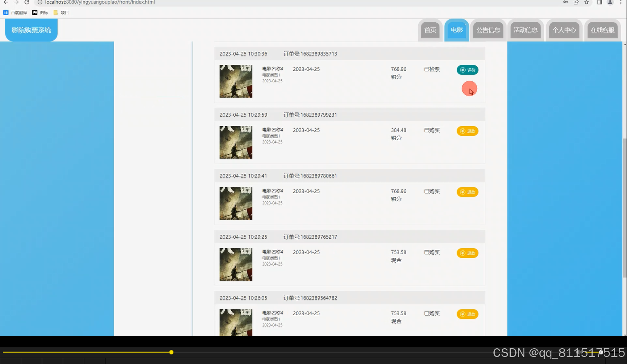Open movie poster of order 1682389564782
The height and width of the screenshot is (364, 627).
click(236, 323)
